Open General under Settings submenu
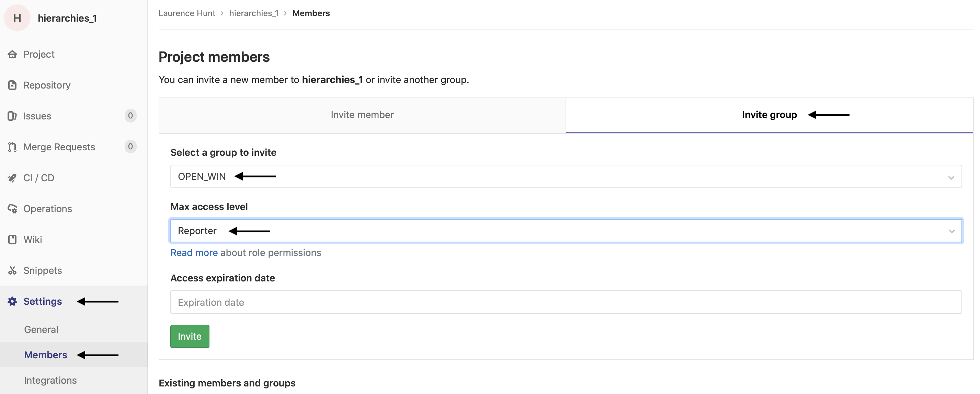Screen dimensions: 980x394 coord(41,329)
